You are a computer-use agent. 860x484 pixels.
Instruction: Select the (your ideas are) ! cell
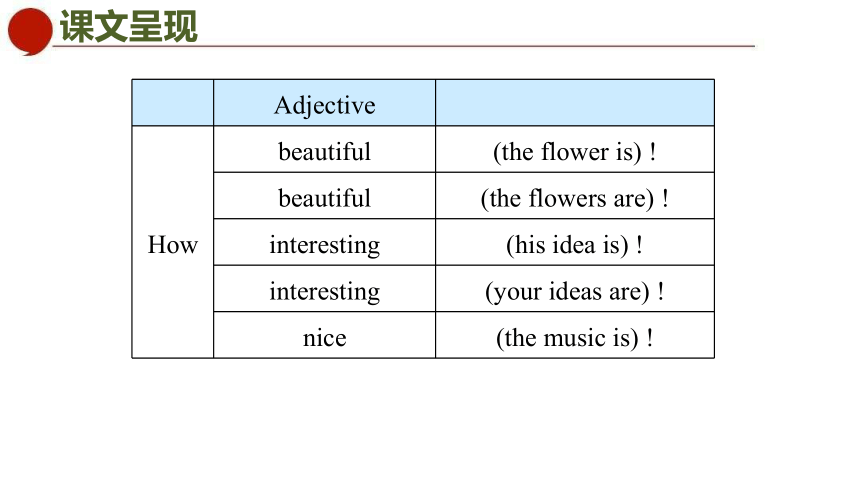(575, 289)
